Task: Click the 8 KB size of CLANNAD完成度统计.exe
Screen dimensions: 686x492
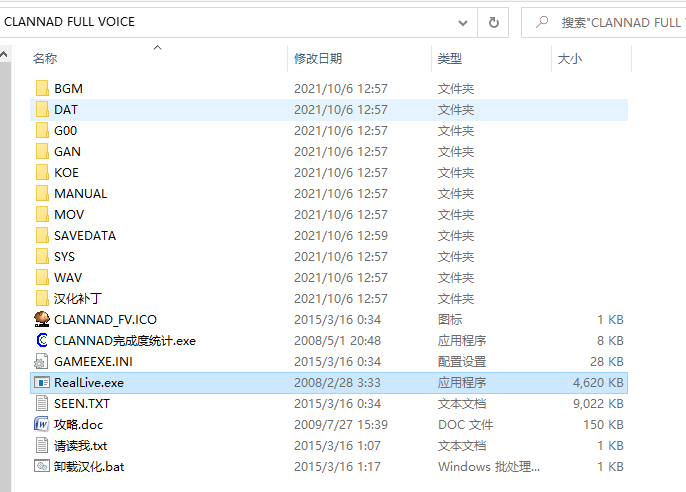Action: pos(610,340)
